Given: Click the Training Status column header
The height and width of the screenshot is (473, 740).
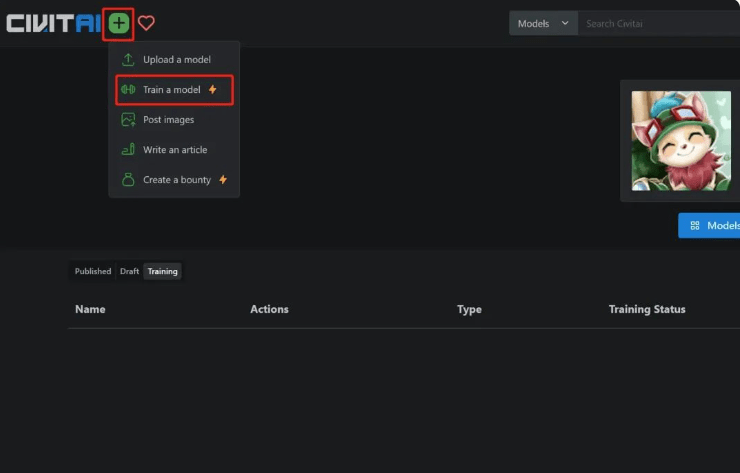Looking at the screenshot, I should coord(646,309).
